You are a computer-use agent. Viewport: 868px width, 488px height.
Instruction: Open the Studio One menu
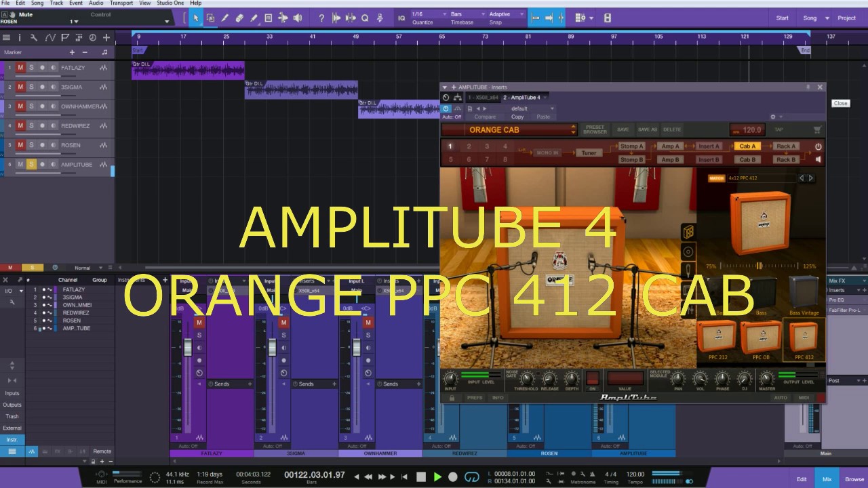point(170,3)
